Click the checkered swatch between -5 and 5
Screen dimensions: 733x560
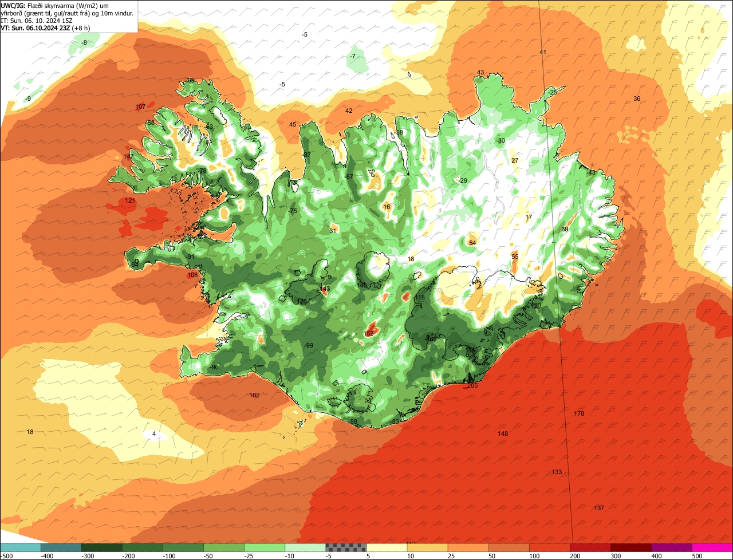point(346,547)
